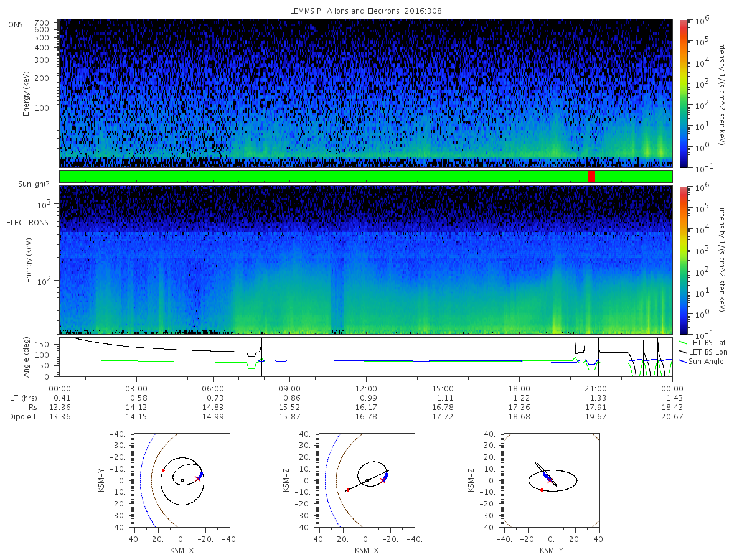This screenshot has width=747, height=560.
Task: Click the red segment in the Sunlight bar
Action: coord(591,177)
